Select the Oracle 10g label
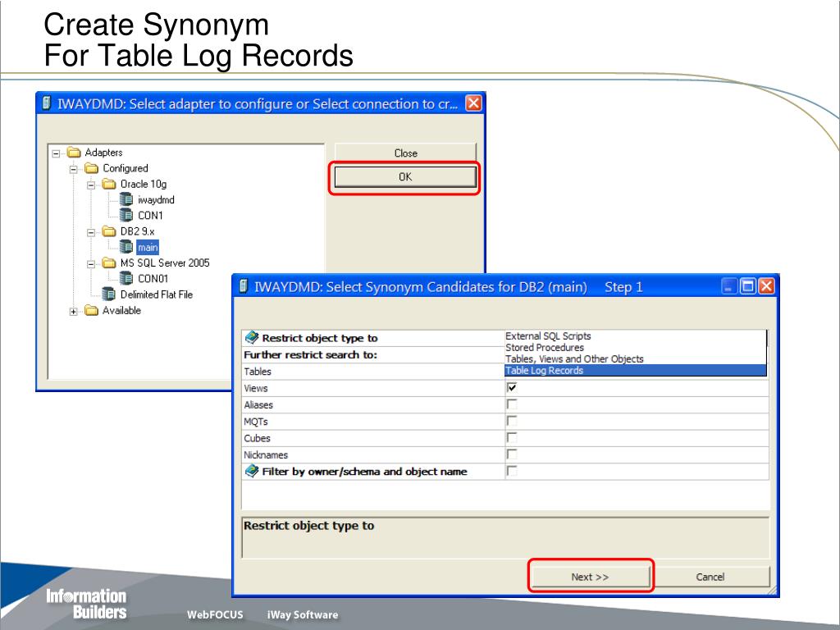The height and width of the screenshot is (630, 840). click(x=144, y=185)
